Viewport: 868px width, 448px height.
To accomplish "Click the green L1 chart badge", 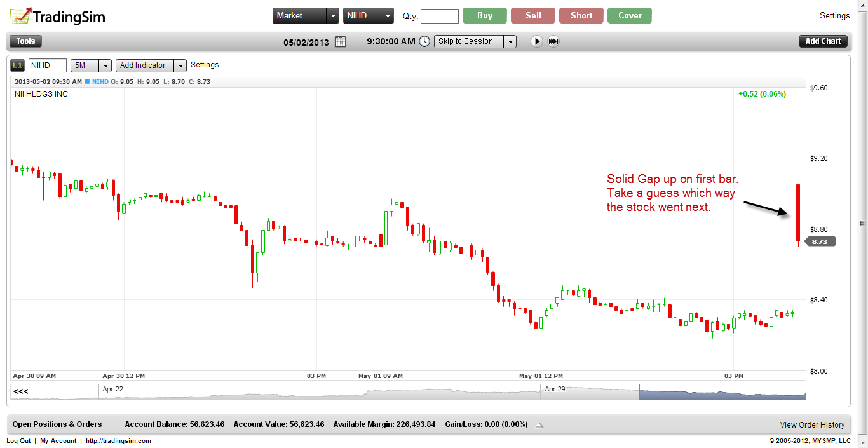I will (18, 65).
